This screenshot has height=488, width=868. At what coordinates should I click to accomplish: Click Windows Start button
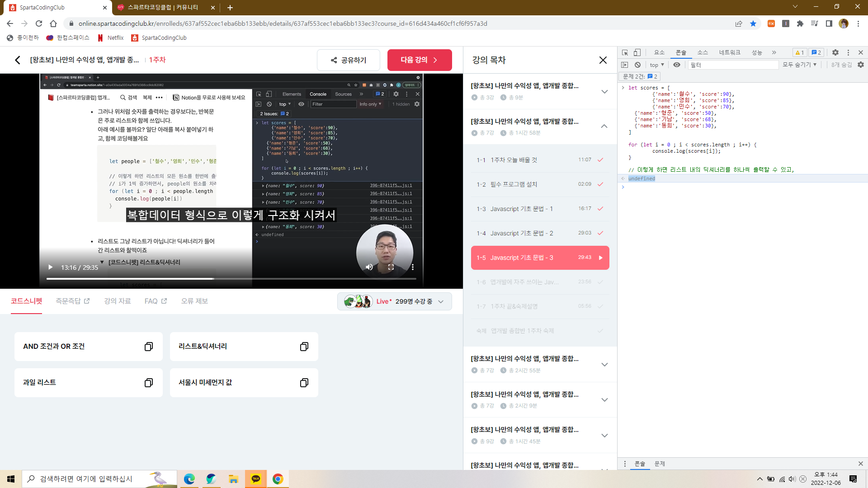(11, 479)
